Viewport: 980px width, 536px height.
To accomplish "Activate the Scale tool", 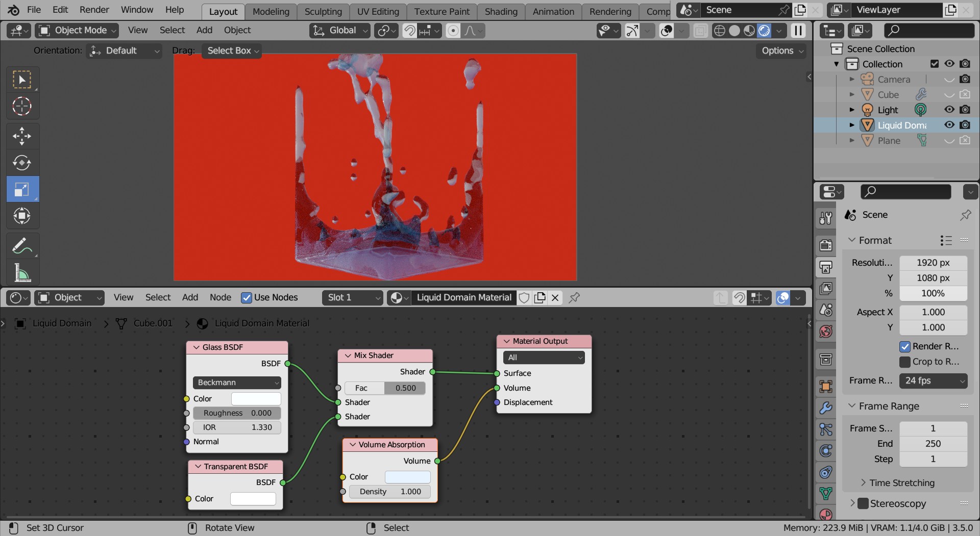I will [22, 189].
